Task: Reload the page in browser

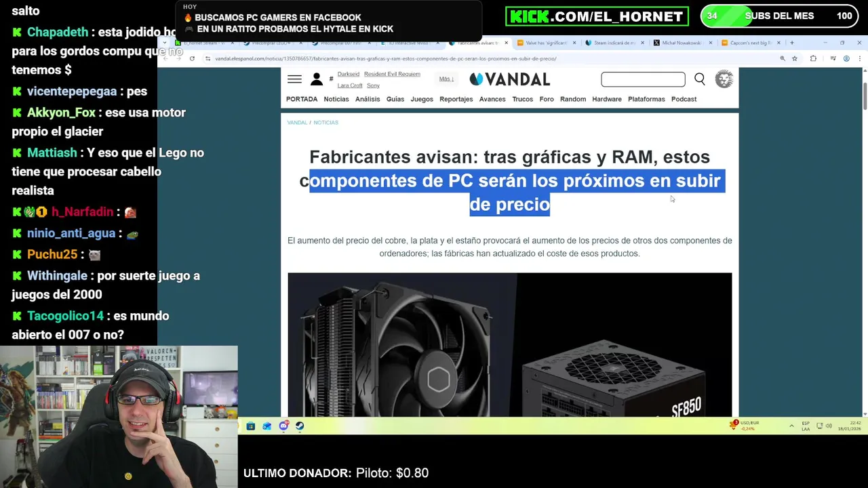Action: (x=192, y=58)
